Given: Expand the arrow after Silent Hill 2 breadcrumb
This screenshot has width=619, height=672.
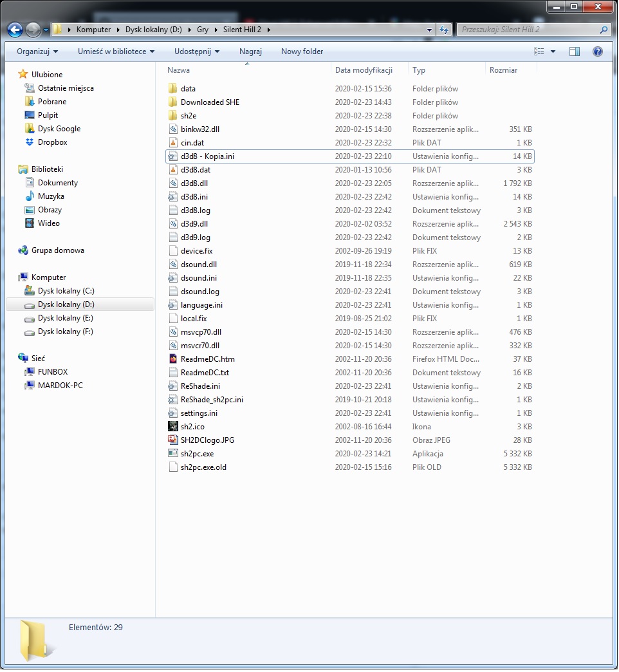Looking at the screenshot, I should click(268, 30).
